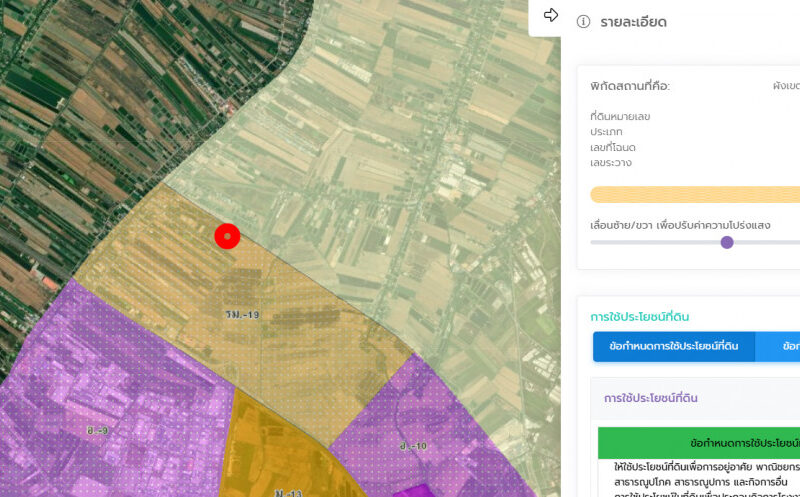Click the purple การใช้ประโยชน์ที่ดิน subheading
800x497 pixels.
pyautogui.click(x=651, y=398)
